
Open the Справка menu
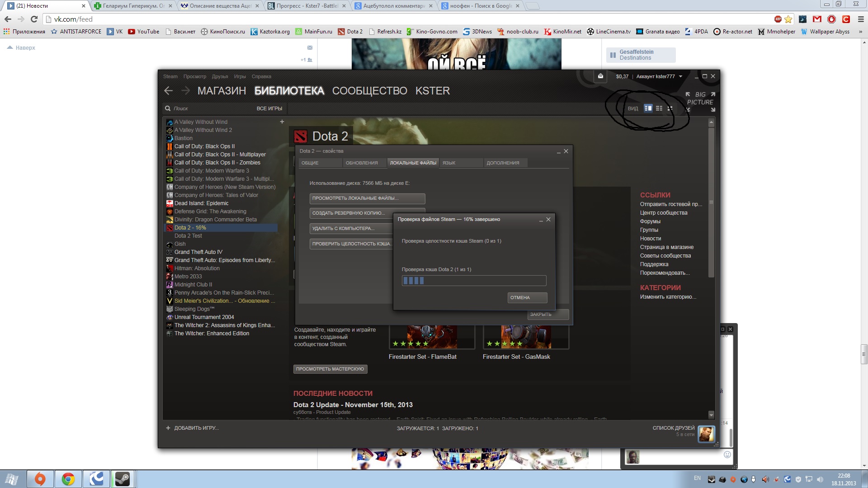click(261, 76)
